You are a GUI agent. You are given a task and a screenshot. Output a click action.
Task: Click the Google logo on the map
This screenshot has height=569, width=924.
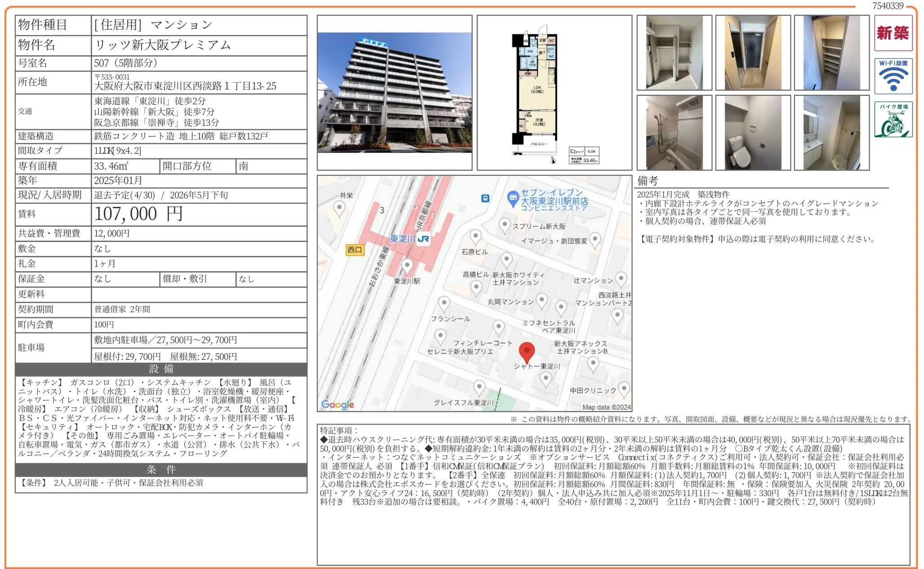tap(338, 404)
